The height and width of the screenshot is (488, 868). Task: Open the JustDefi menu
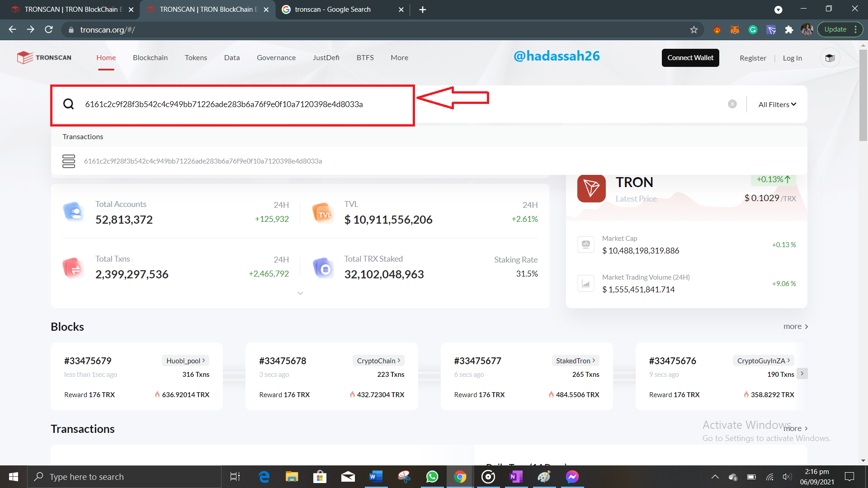pyautogui.click(x=326, y=58)
